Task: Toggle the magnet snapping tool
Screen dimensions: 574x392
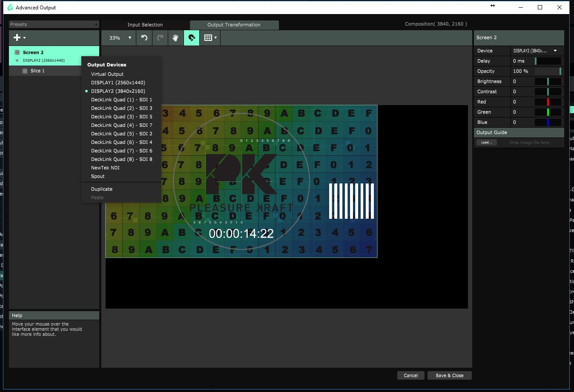Action: (192, 38)
